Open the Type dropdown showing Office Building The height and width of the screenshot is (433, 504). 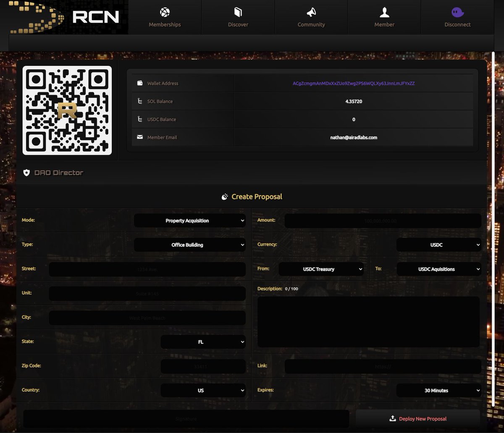[190, 245]
